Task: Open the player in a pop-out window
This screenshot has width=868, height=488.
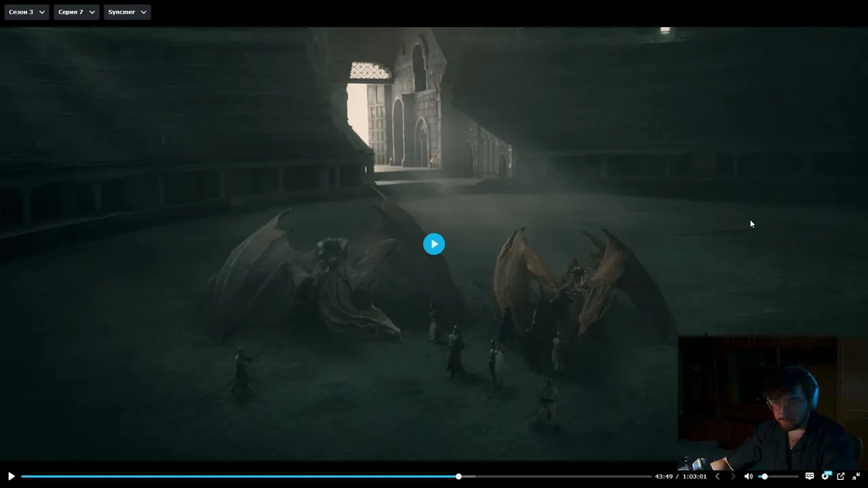Action: 841,476
